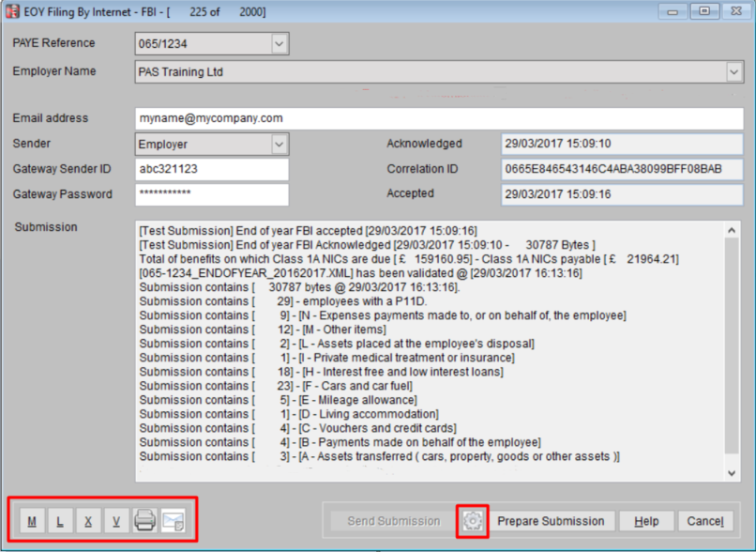Click the M button in bottom toolbar

pos(32,521)
